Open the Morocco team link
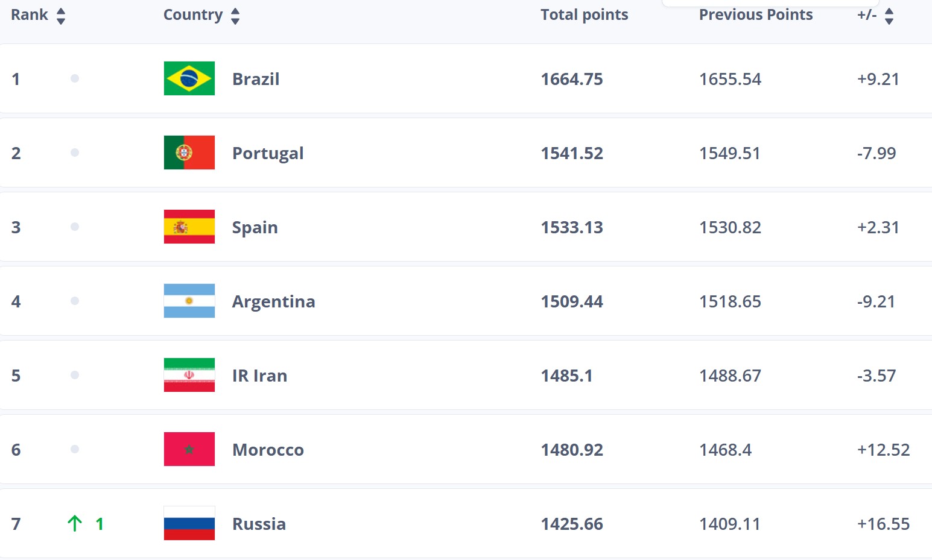Image resolution: width=932 pixels, height=560 pixels. [268, 450]
